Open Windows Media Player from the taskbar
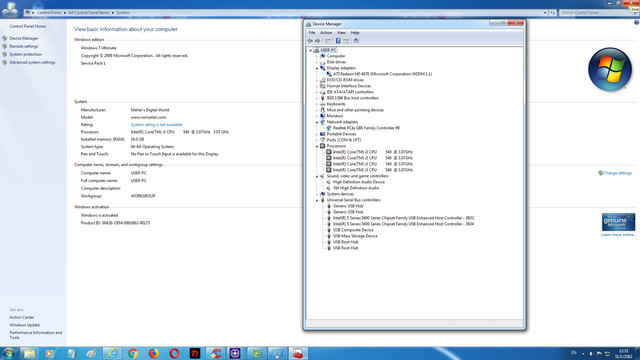 click(49, 353)
